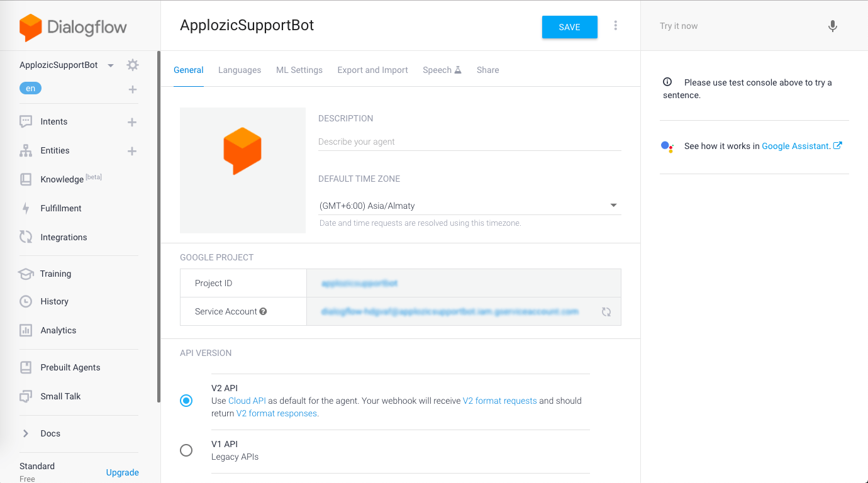Switch to the ML Settings tab
The height and width of the screenshot is (483, 868).
(299, 70)
